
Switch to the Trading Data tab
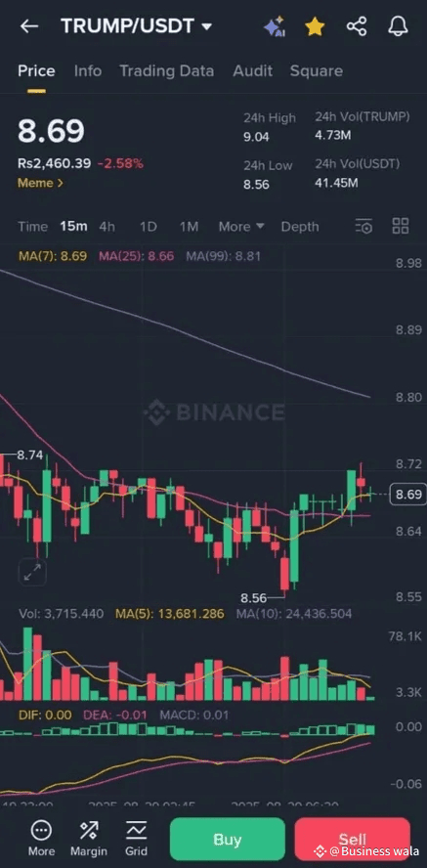pyautogui.click(x=166, y=70)
